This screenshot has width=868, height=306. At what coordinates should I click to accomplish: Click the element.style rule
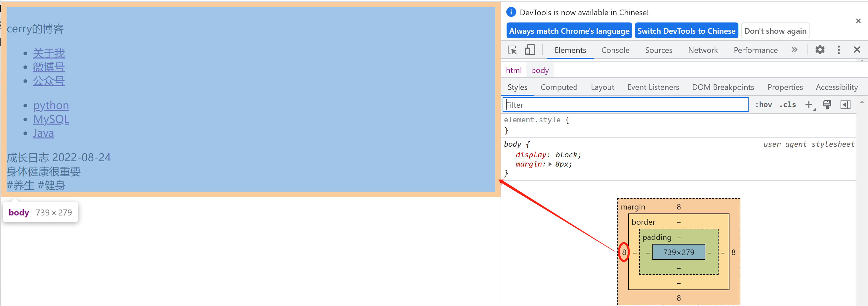point(532,120)
